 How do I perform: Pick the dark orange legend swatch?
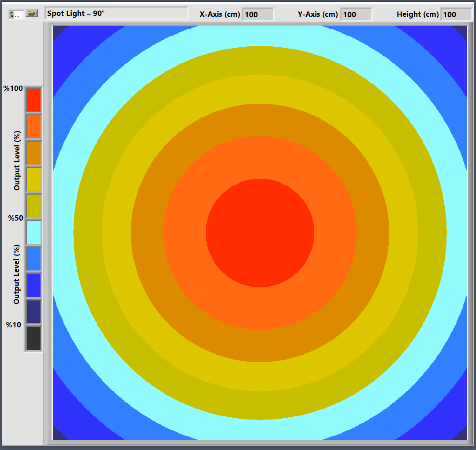(x=33, y=153)
